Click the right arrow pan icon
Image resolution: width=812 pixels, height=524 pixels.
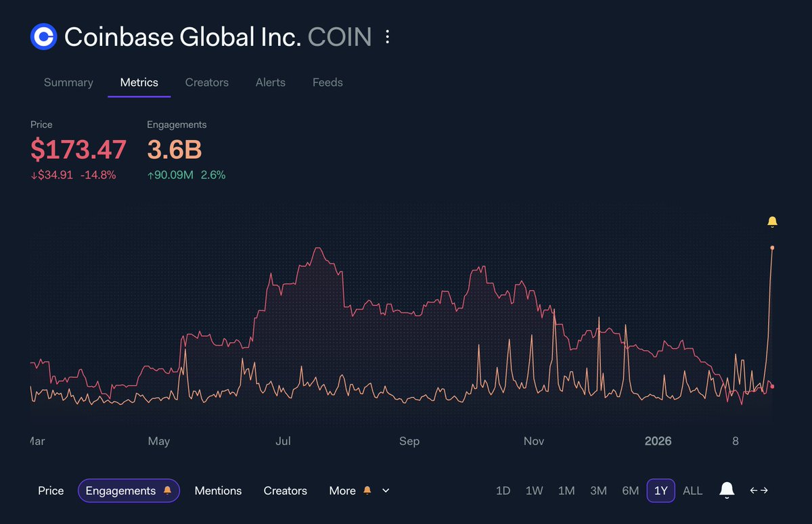click(x=765, y=491)
